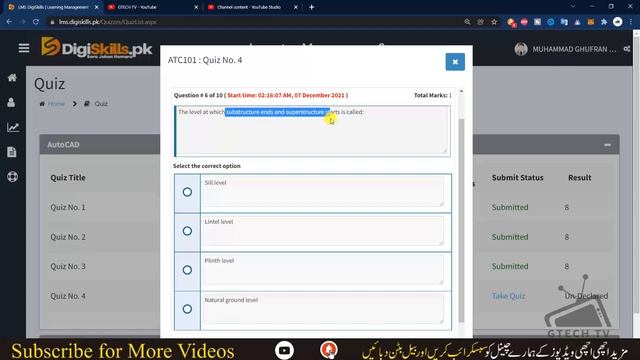Image resolution: width=640 pixels, height=360 pixels.
Task: Click the settings icon beside user name
Action: coord(627,49)
